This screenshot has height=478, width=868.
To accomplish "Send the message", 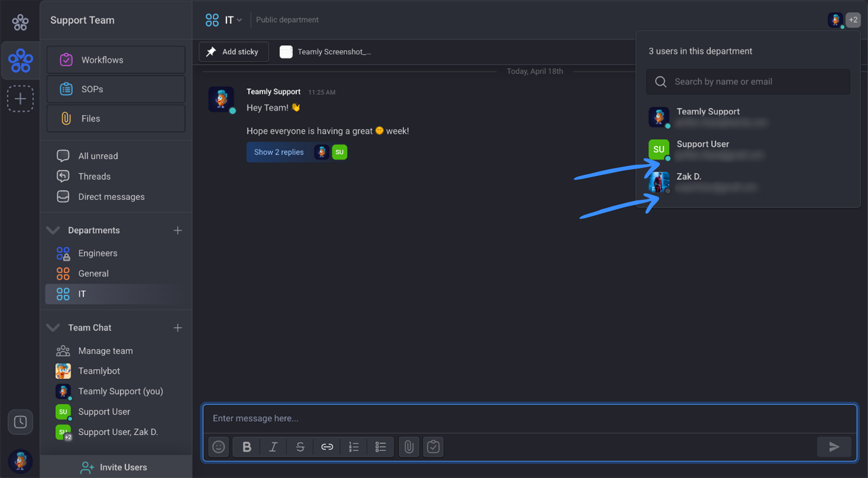I will tap(834, 447).
